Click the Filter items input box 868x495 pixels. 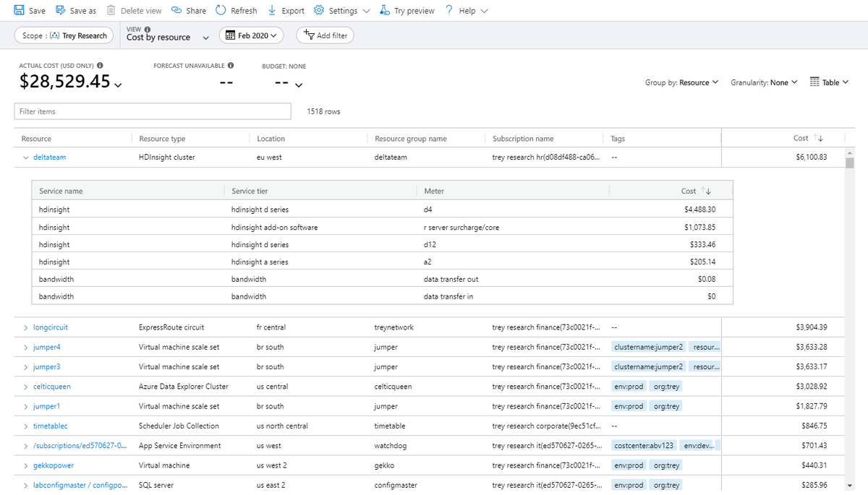(153, 111)
